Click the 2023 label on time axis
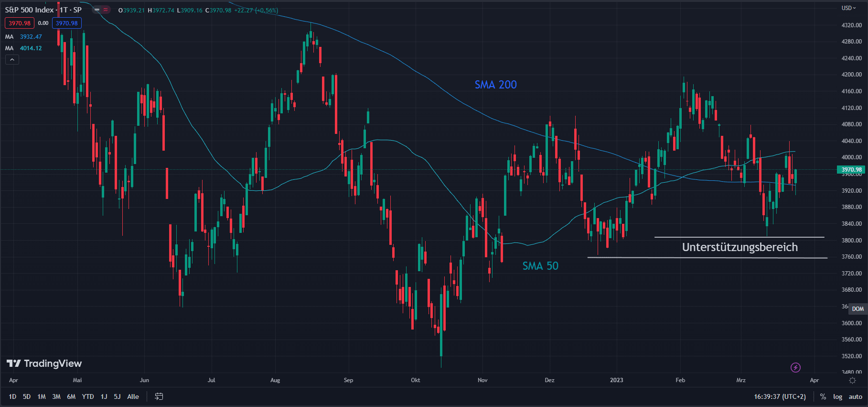 pos(616,380)
